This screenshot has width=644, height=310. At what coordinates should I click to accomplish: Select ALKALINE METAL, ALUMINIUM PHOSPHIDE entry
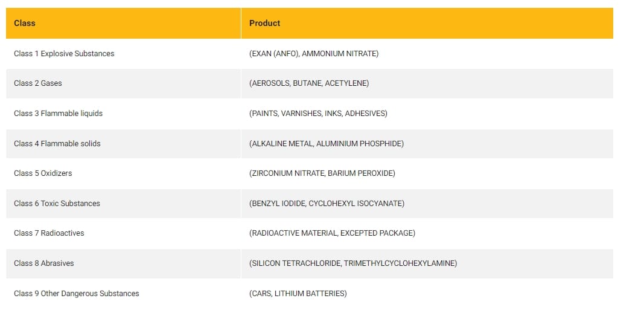pyautogui.click(x=326, y=143)
